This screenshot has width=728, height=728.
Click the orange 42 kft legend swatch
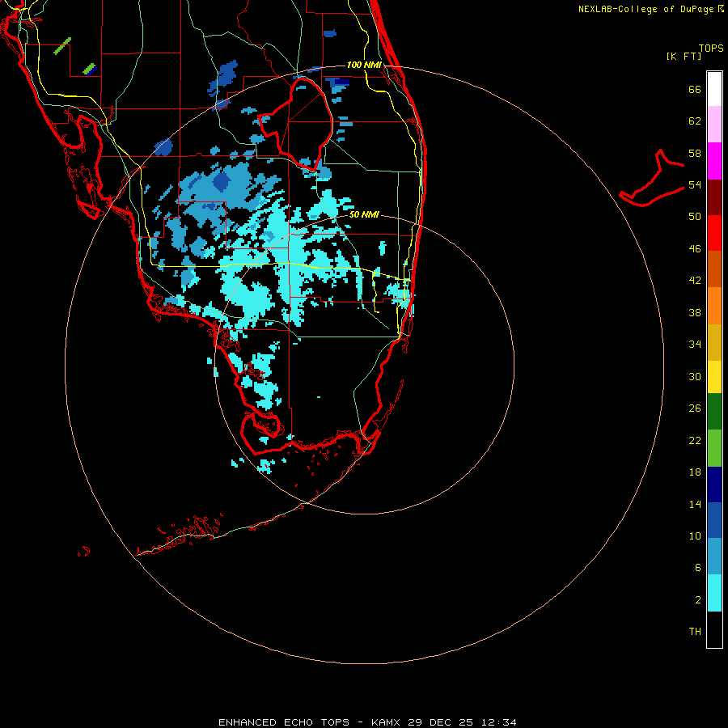pyautogui.click(x=714, y=306)
